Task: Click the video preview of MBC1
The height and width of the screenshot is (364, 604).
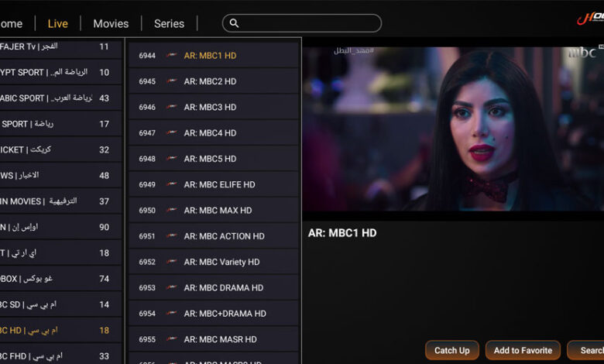Action: coord(452,128)
